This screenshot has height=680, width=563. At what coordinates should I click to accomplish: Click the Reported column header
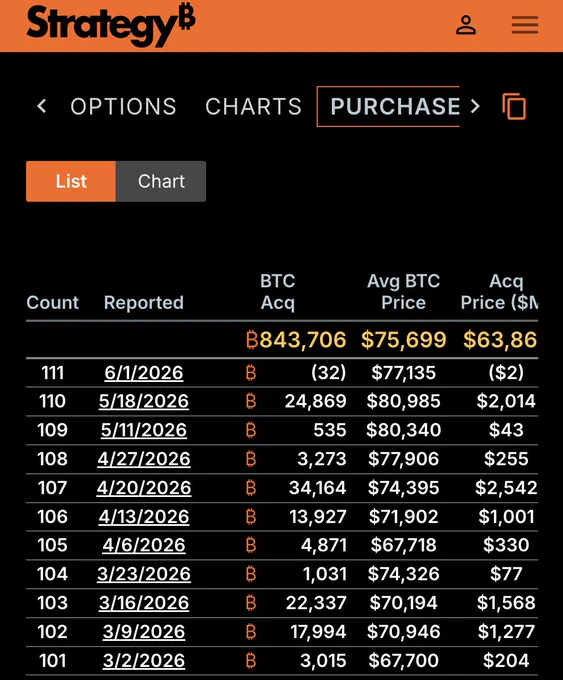pos(144,303)
